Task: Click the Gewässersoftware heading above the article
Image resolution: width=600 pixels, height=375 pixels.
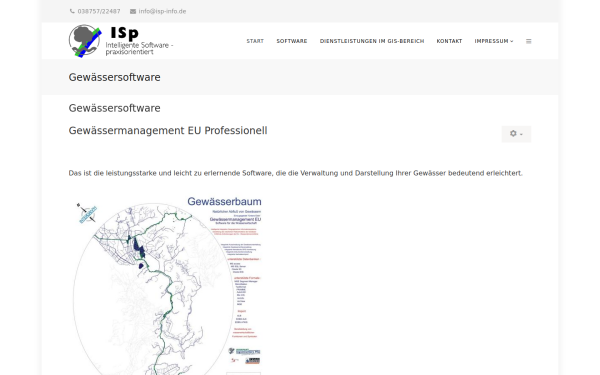Action: pos(114,108)
